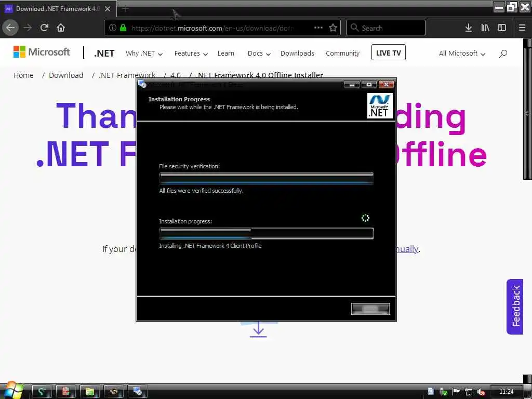Go to the Download breadcrumb
This screenshot has width=532, height=399.
66,75
